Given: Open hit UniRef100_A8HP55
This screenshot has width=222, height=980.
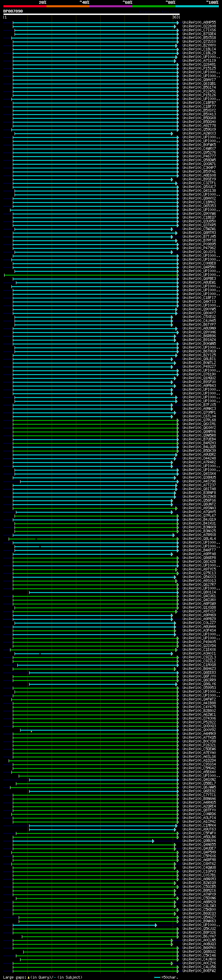Looking at the screenshot, I should pos(199,23).
